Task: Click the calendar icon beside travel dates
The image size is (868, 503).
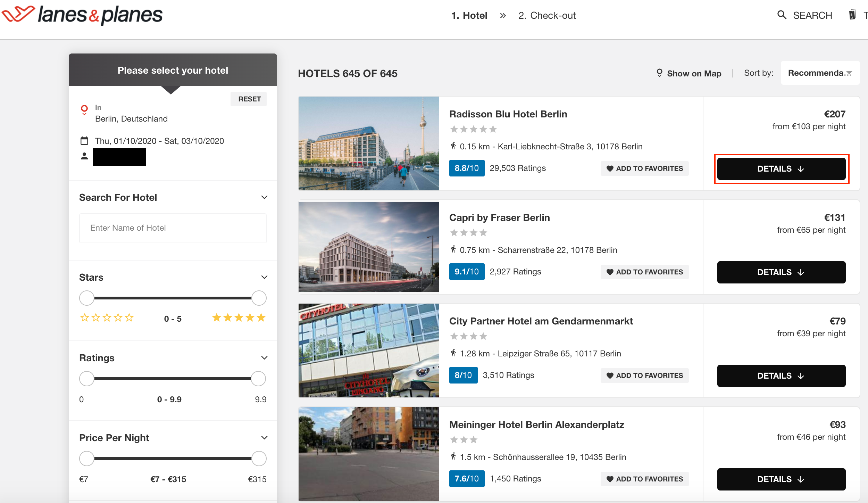Action: coord(84,141)
